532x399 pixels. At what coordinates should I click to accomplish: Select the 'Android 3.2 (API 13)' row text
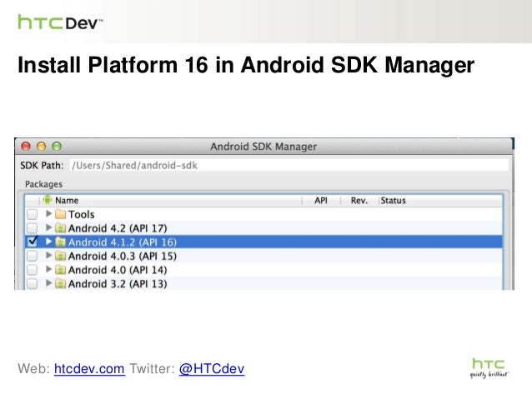pos(118,284)
